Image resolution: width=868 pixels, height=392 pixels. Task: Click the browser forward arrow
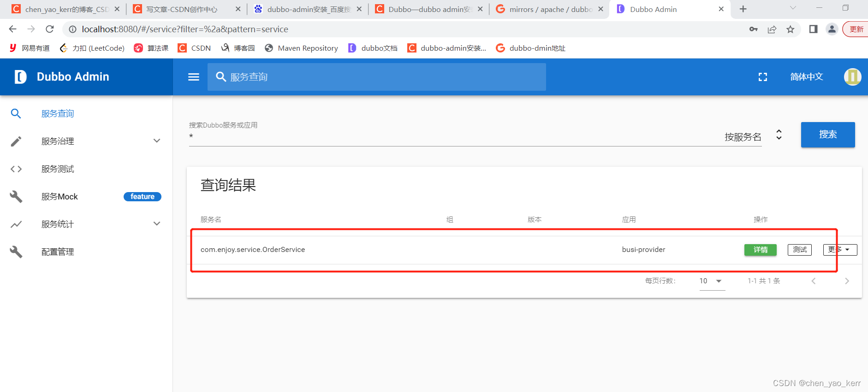click(x=31, y=29)
